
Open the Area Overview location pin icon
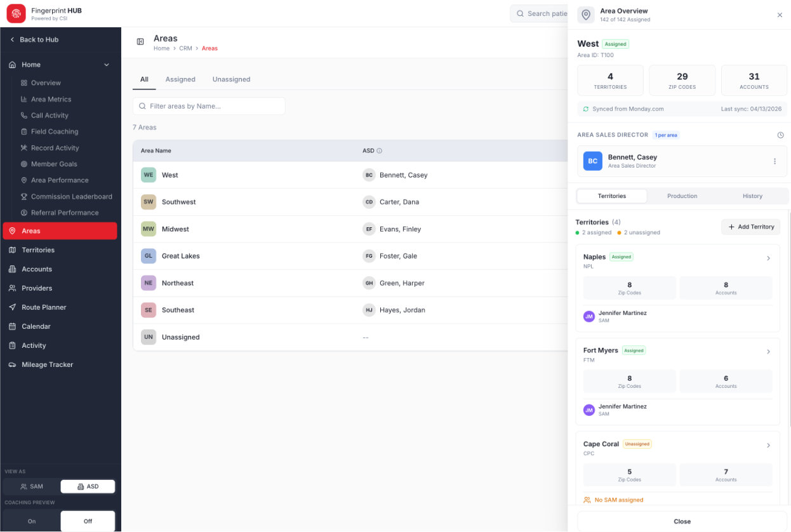586,15
